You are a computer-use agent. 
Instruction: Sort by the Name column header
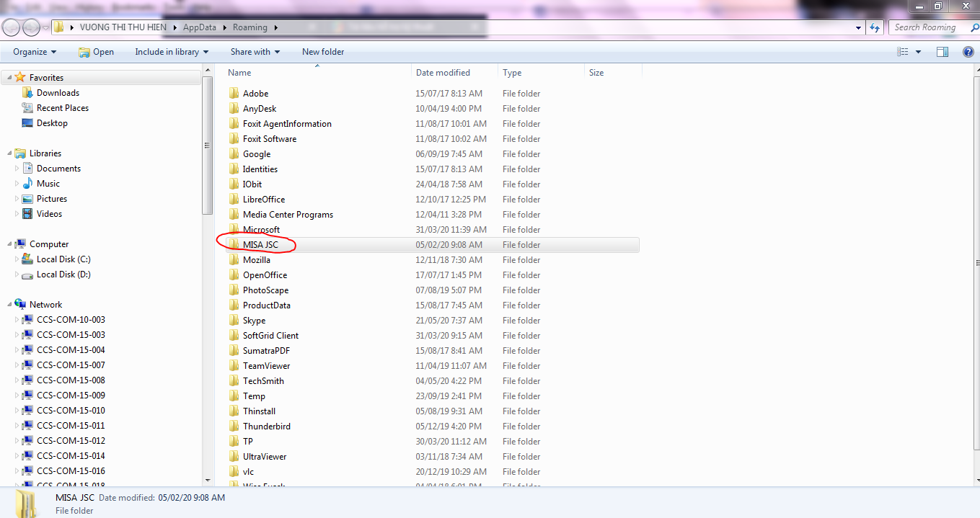click(318, 73)
